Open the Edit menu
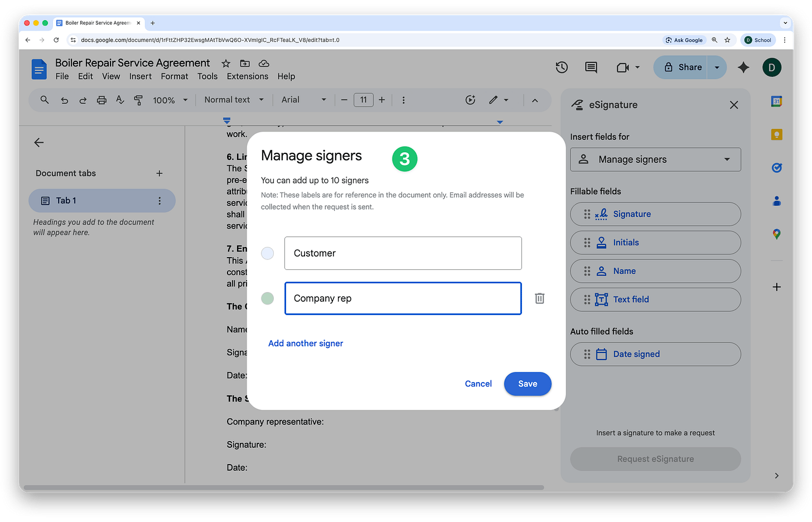The image size is (812, 522). pyautogui.click(x=85, y=76)
